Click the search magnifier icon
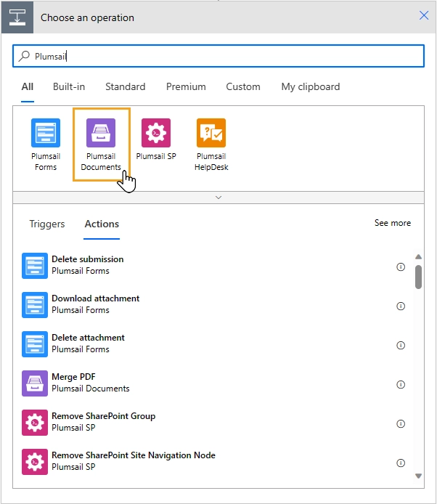Image resolution: width=437 pixels, height=504 pixels. tap(24, 56)
